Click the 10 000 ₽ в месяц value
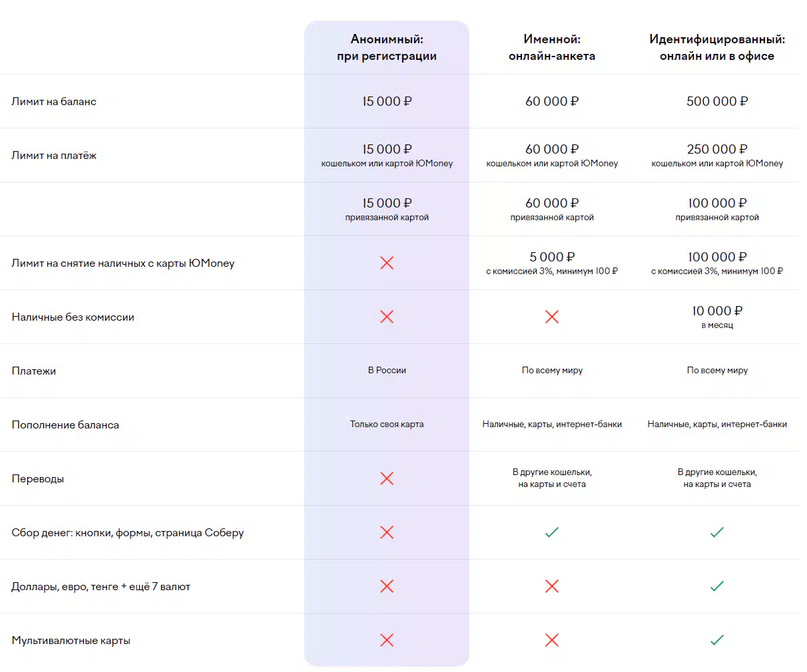Image resolution: width=807 pixels, height=672 pixels. 717,317
